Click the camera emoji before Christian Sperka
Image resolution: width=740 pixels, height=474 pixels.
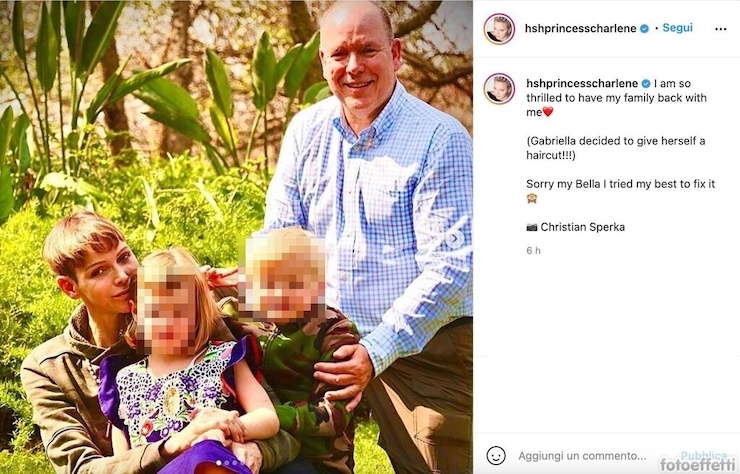tap(532, 227)
